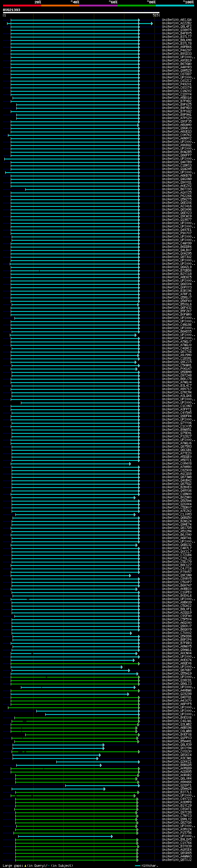Select label UniRef100_C4V7Z3

[x=177, y=799]
